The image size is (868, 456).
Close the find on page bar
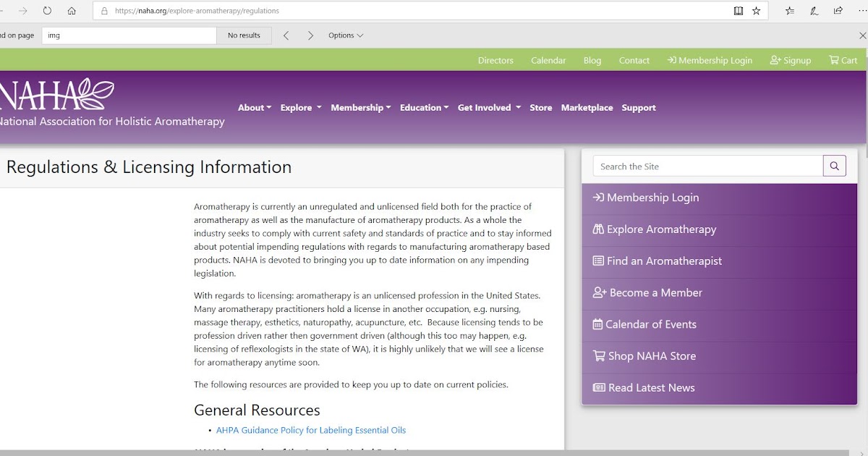(861, 35)
